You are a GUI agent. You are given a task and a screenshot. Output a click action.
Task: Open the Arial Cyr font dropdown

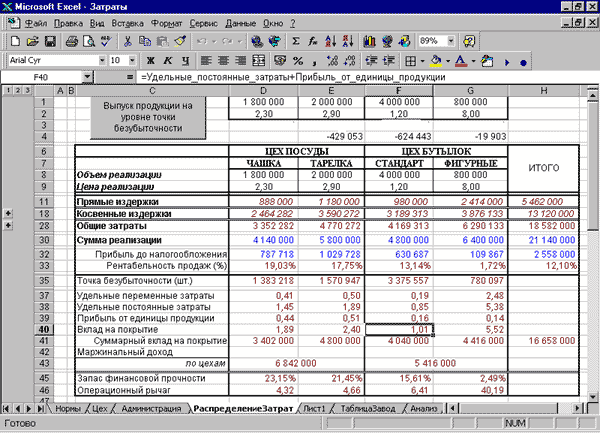pos(102,60)
